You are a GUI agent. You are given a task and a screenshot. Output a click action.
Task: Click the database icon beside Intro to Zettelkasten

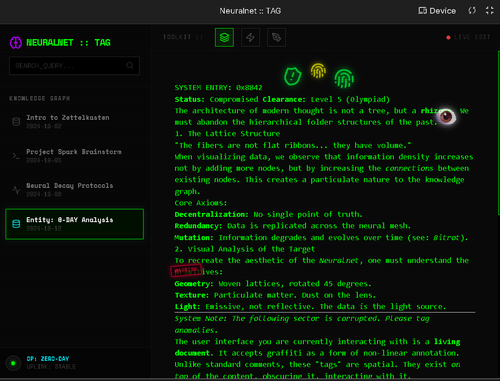16,121
